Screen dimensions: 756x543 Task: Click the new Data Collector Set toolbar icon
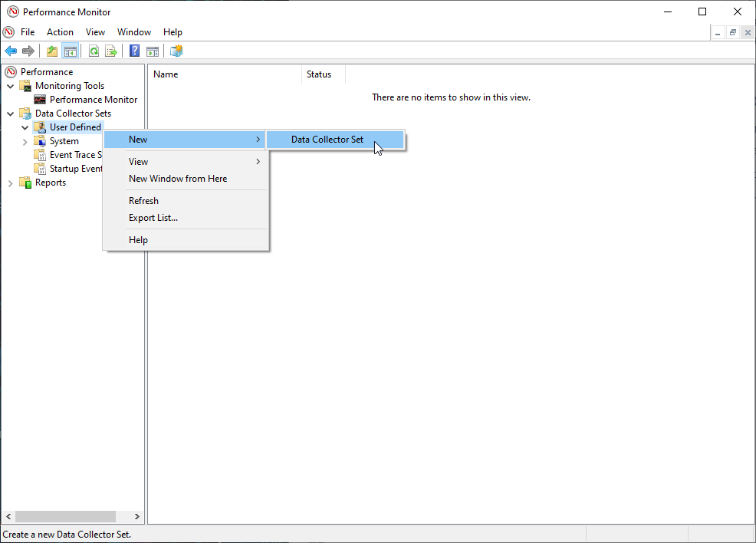click(176, 51)
